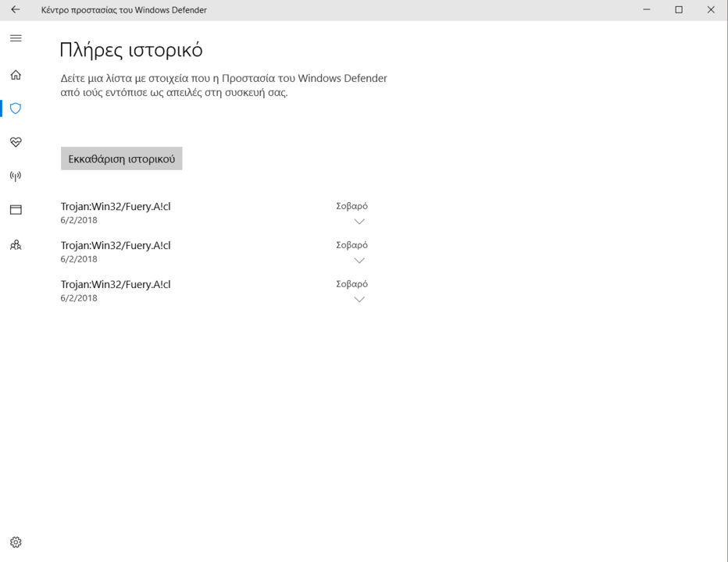This screenshot has height=562, width=728.
Task: Click the Πλήρες ιστορικό heading
Action: click(x=131, y=50)
